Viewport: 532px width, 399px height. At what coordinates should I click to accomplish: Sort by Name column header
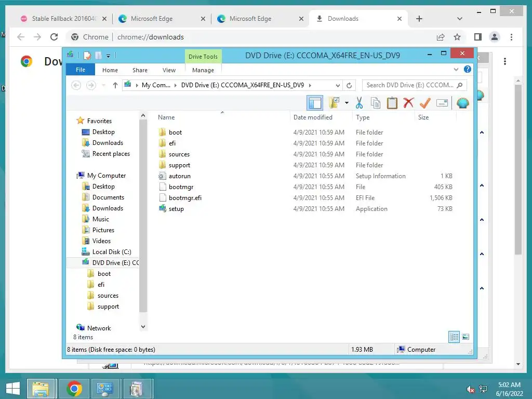pos(166,117)
